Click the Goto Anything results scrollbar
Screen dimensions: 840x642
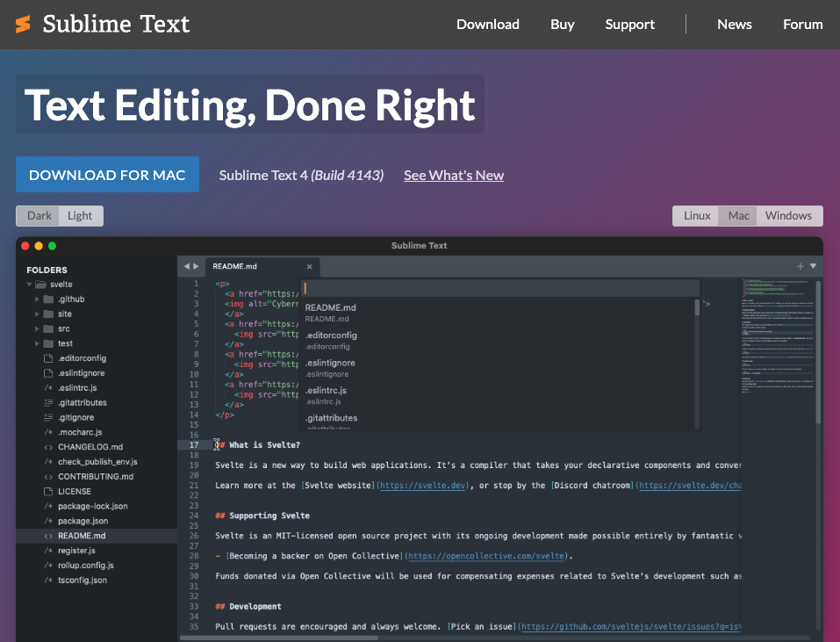[697, 307]
